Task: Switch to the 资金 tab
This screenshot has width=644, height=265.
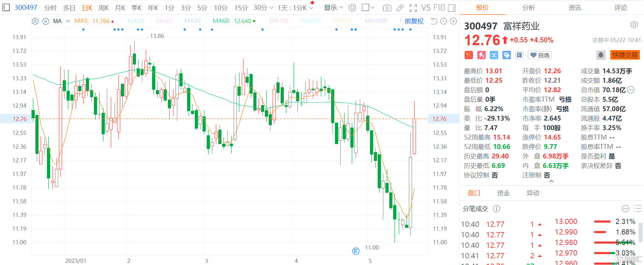Action: click(503, 193)
